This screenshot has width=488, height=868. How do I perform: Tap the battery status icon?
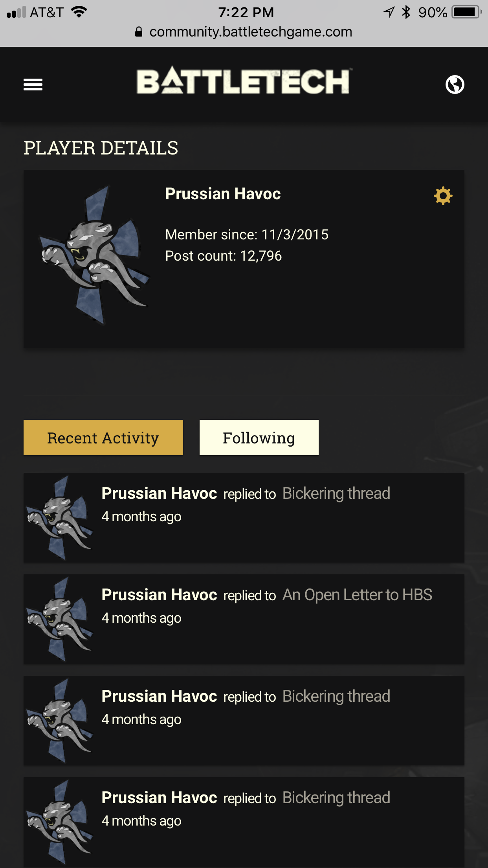tap(466, 12)
